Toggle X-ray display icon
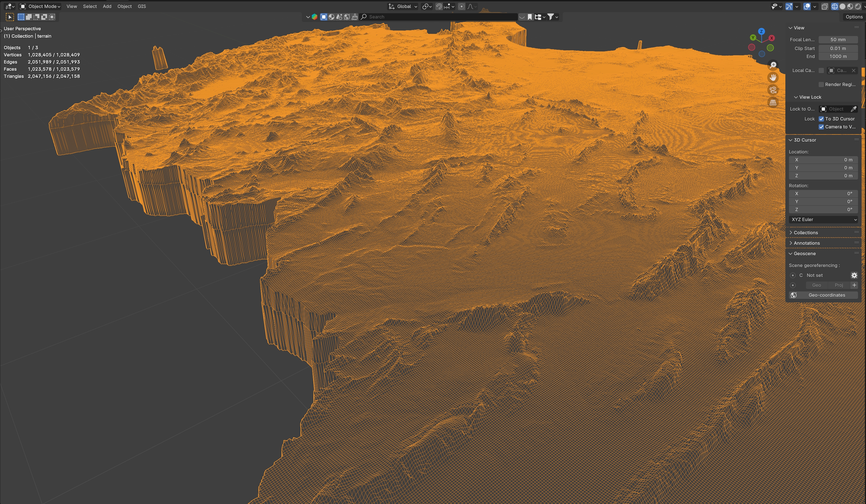Viewport: 866px width, 504px height. point(824,7)
